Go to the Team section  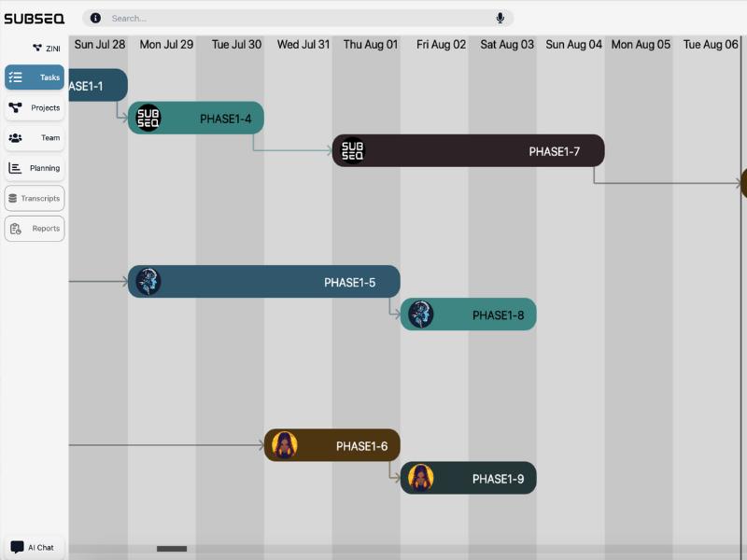point(35,137)
